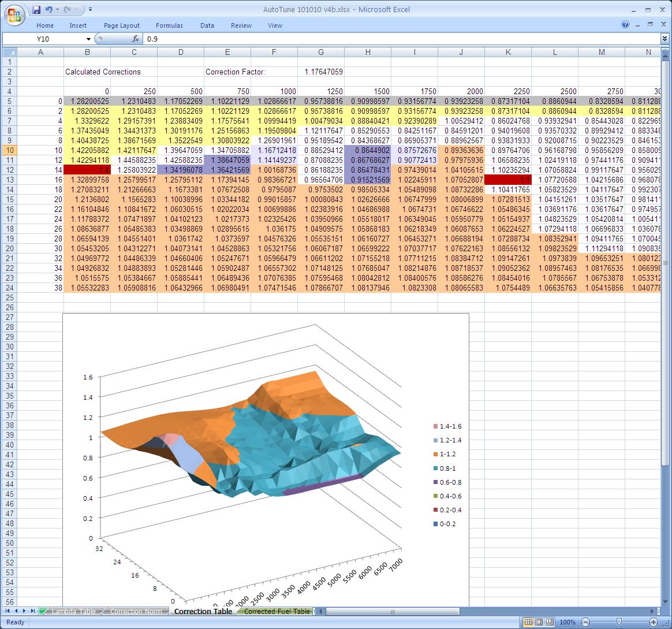Select all cells with corner button
This screenshot has width=672, height=629.
tap(9, 52)
